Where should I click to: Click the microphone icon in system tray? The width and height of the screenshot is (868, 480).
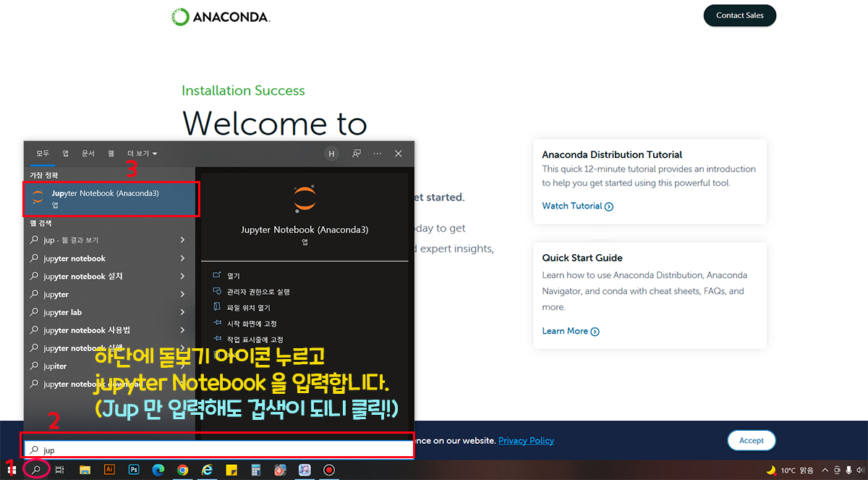click(x=848, y=470)
